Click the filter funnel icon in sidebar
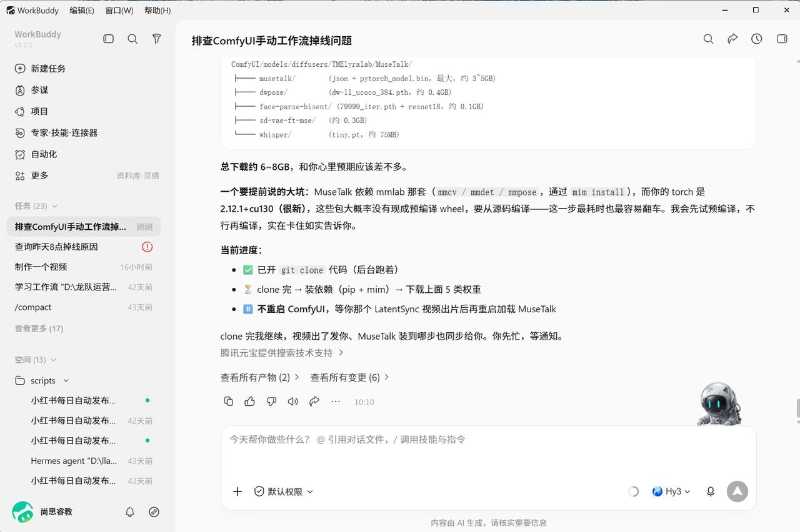 [x=157, y=39]
